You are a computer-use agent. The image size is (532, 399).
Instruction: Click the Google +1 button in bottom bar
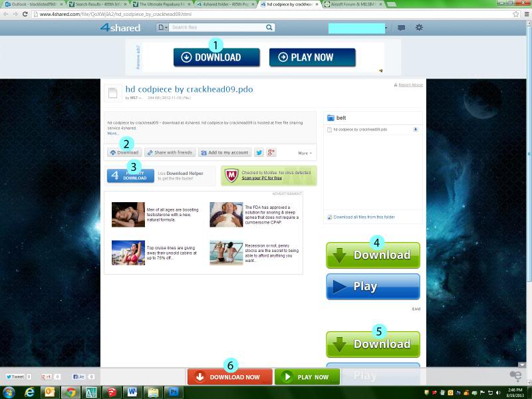(x=46, y=376)
